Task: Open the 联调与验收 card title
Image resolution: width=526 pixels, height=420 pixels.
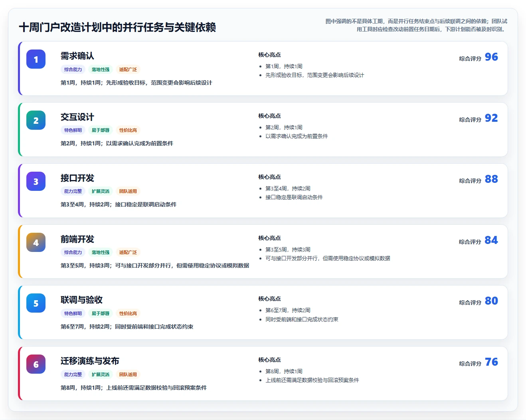Action: pos(82,300)
